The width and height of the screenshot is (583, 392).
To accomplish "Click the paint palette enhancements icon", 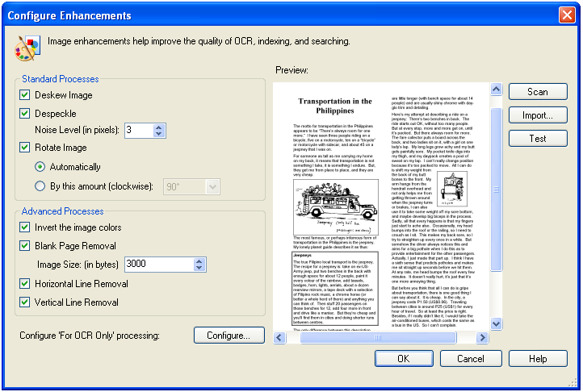I will coord(27,48).
